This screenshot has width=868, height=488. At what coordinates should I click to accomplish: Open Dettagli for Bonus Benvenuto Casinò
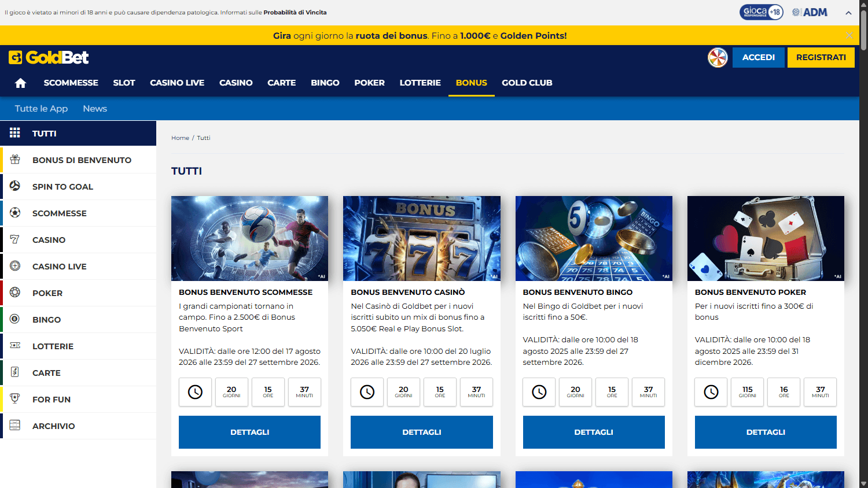[x=422, y=432]
